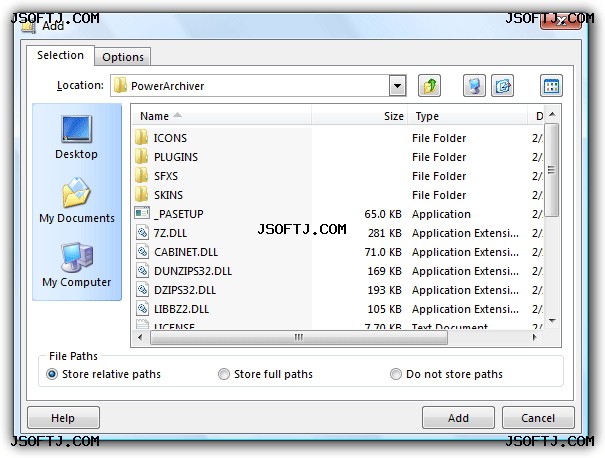The height and width of the screenshot is (458, 605).
Task: Select the DZIPS32.DLL file name
Action: tap(185, 290)
